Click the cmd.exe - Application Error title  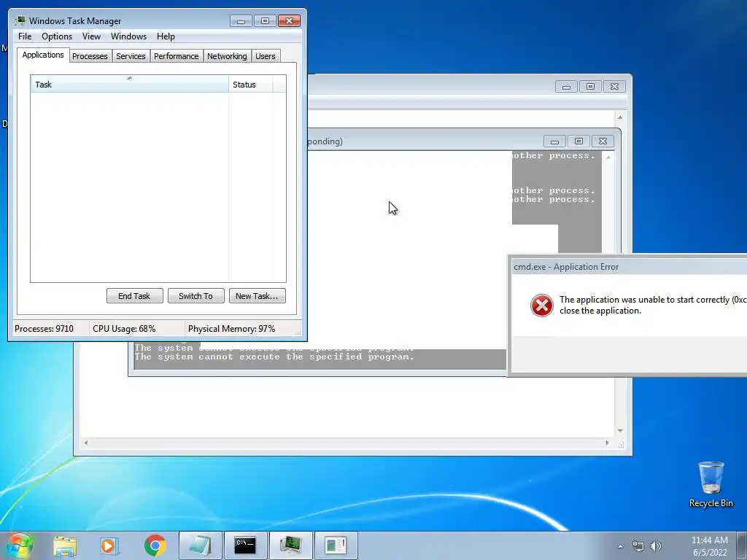566,267
